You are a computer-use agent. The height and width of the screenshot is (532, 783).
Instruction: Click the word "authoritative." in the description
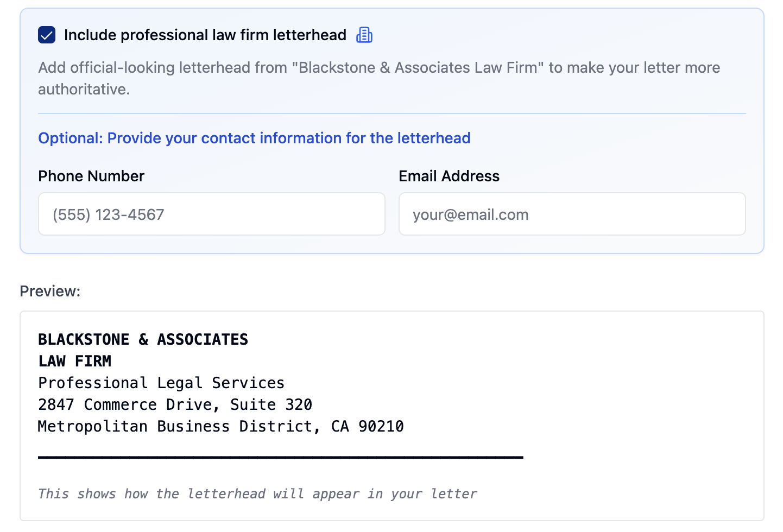(84, 90)
